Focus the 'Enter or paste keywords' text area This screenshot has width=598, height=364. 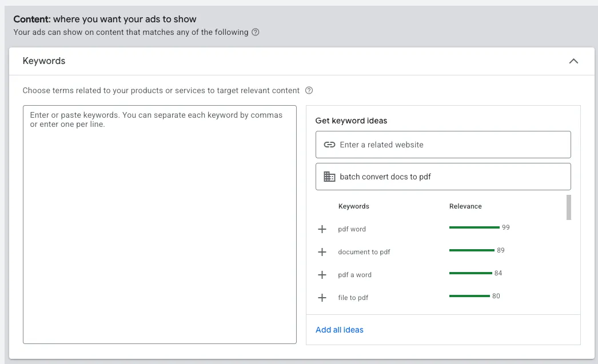[160, 224]
